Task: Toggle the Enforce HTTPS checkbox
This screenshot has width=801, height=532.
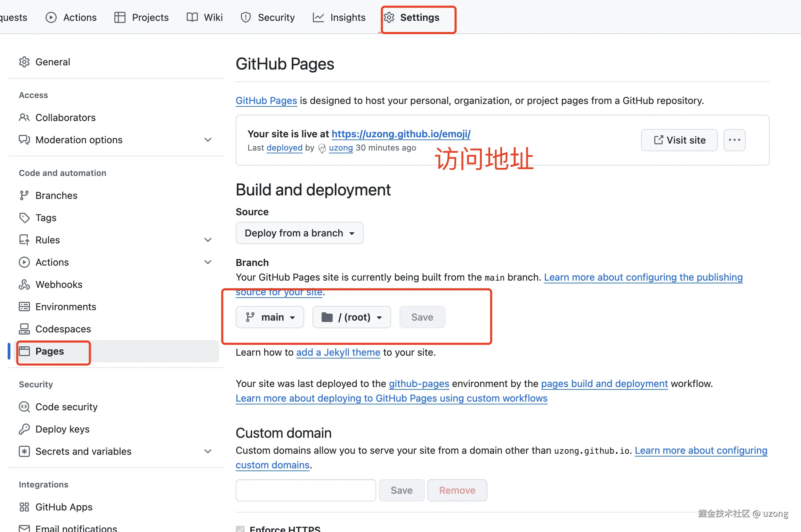Action: tap(240, 529)
